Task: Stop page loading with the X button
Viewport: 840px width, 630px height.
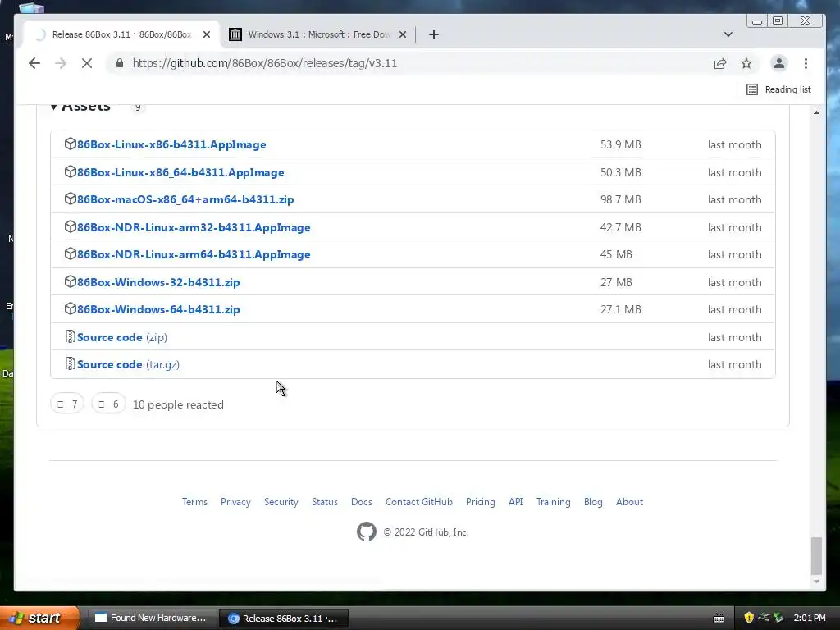Action: pos(87,63)
